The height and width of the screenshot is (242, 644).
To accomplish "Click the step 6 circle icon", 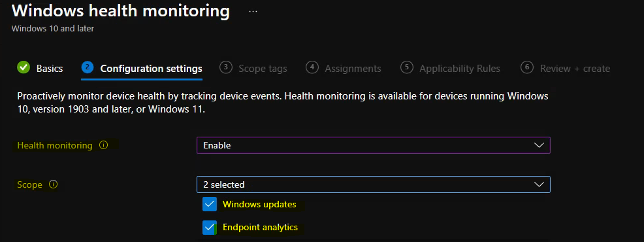I will tap(527, 67).
